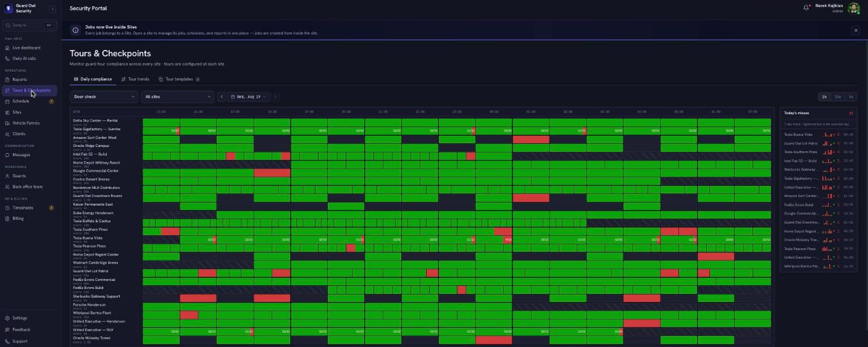
Task: Open the Schedule page
Action: coord(30,101)
